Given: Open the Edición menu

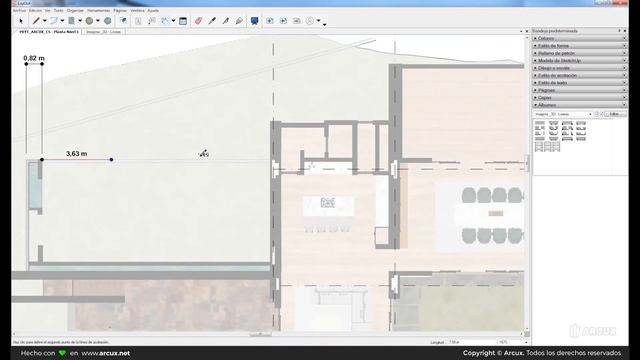Looking at the screenshot, I should click(x=35, y=11).
